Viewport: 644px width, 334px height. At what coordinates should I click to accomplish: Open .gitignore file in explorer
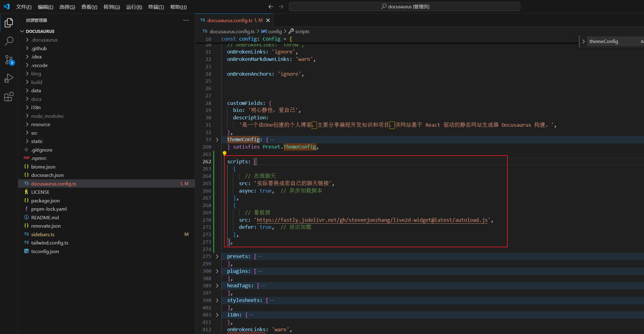coord(106,150)
